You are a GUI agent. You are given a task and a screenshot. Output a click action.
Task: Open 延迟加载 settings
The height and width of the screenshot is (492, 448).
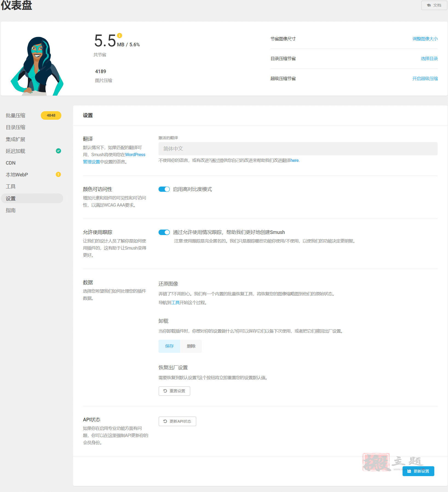click(x=16, y=151)
